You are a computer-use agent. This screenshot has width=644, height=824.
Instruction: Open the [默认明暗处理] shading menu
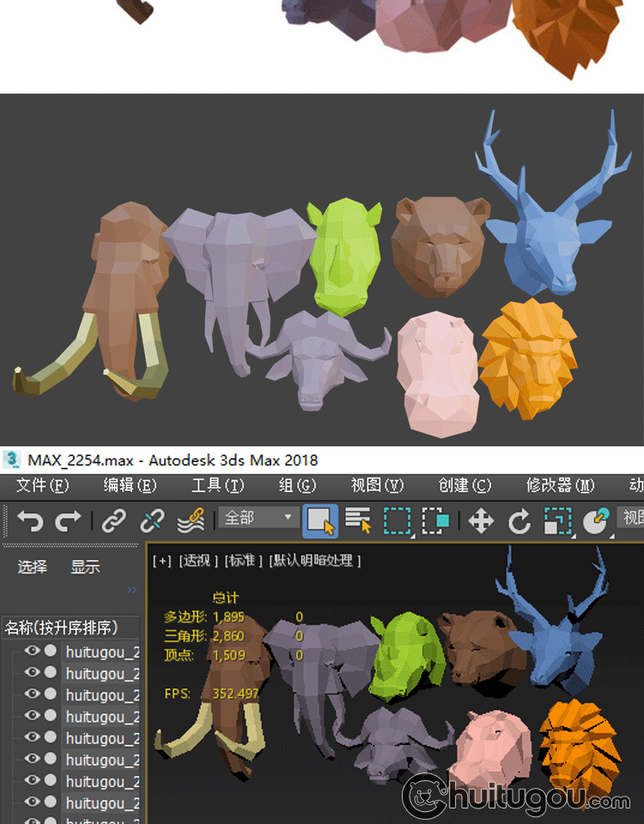point(315,560)
